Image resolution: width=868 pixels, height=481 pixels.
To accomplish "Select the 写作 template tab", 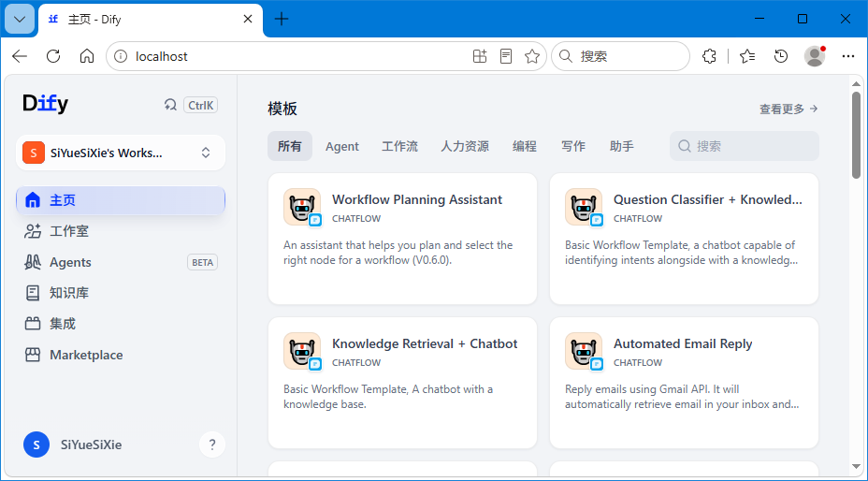I will tap(573, 146).
